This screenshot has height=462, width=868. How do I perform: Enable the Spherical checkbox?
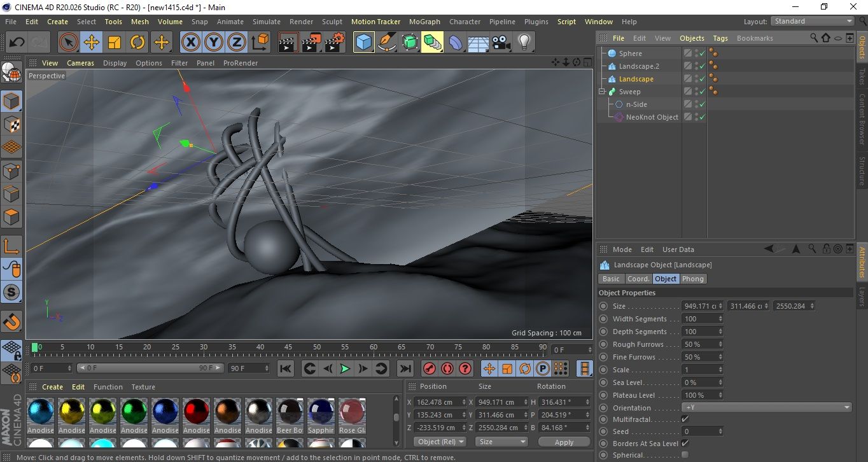pyautogui.click(x=685, y=455)
